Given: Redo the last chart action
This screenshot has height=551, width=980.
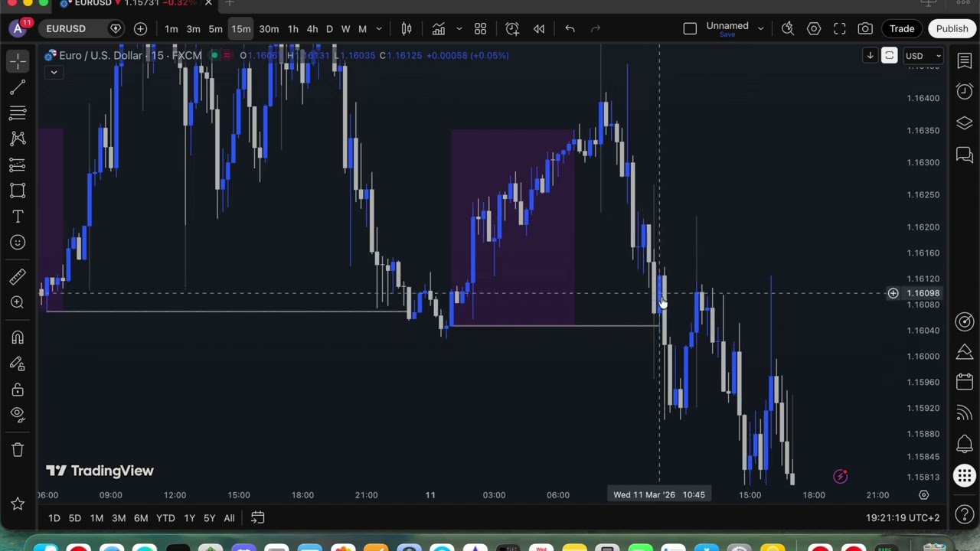Looking at the screenshot, I should click(596, 28).
